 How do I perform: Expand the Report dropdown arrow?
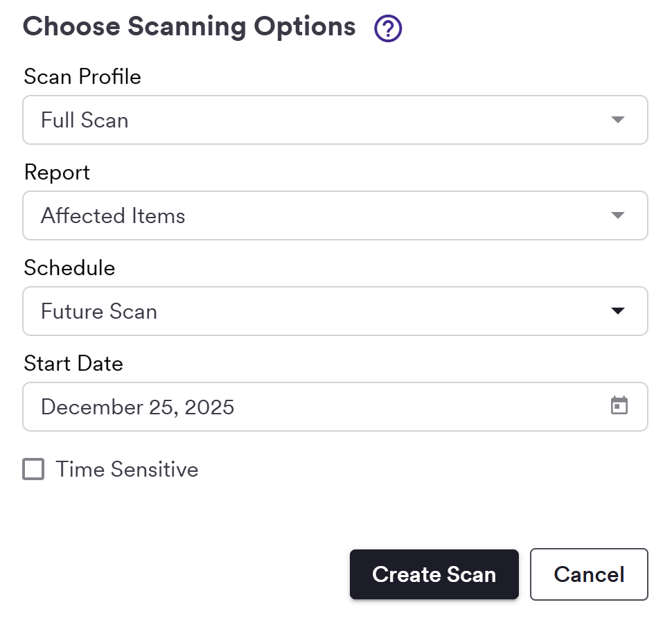point(618,215)
